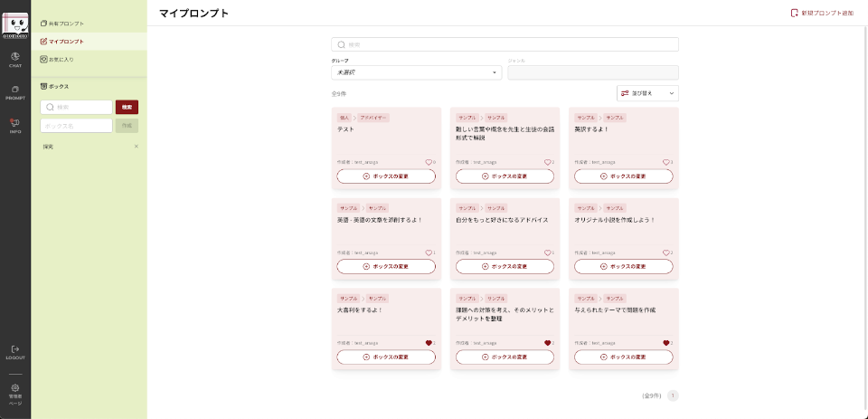Focus the main prompt search field

(x=505, y=44)
